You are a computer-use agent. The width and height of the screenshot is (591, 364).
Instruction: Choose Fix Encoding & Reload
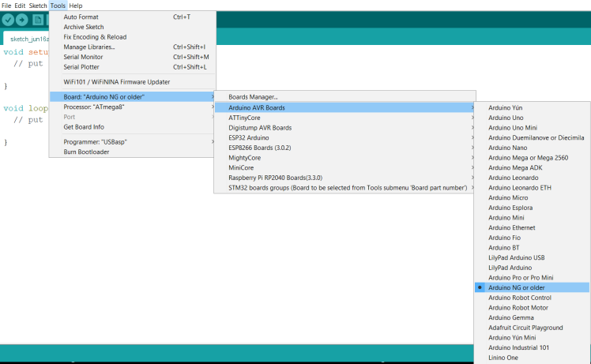click(133, 37)
